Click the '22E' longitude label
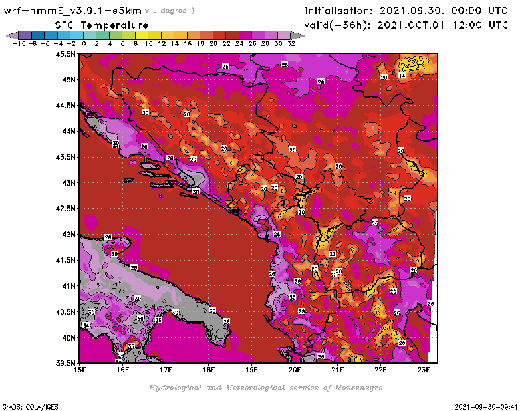The image size is (532, 411). [x=380, y=370]
